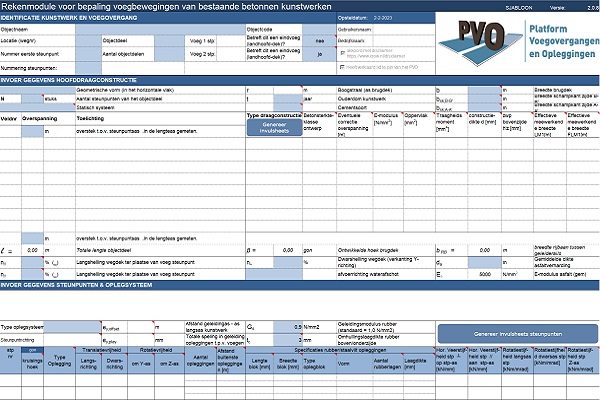Select the N aantal steunpunten input cell

[32, 99]
